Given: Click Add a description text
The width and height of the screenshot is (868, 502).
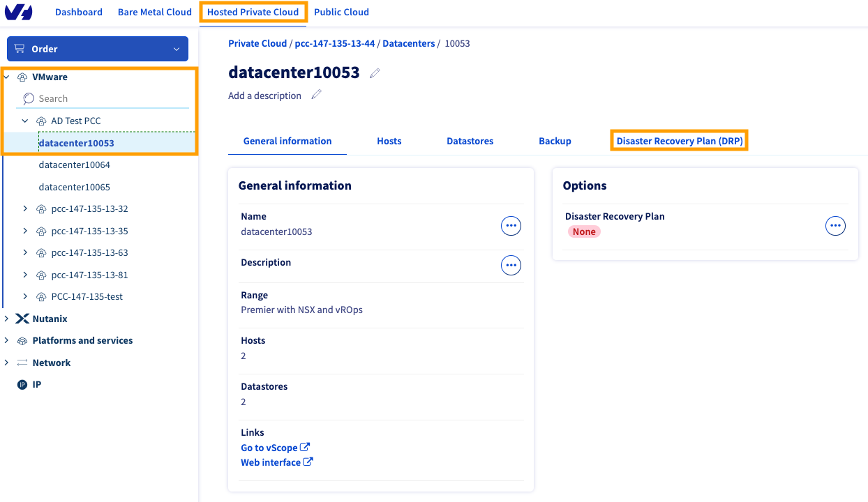Looking at the screenshot, I should point(264,96).
